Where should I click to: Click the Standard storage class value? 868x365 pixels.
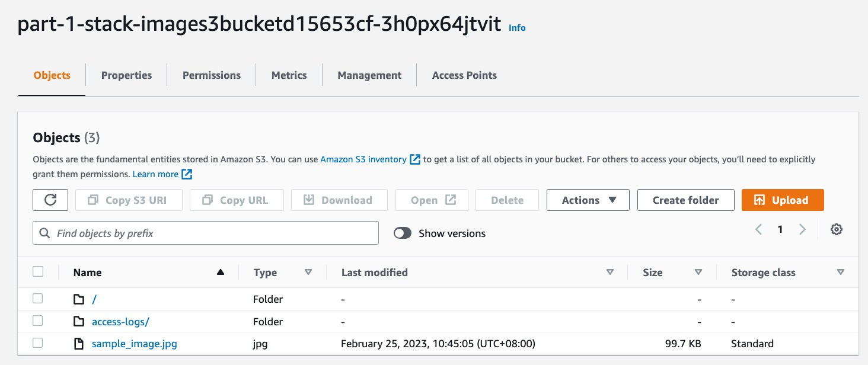[x=752, y=344]
